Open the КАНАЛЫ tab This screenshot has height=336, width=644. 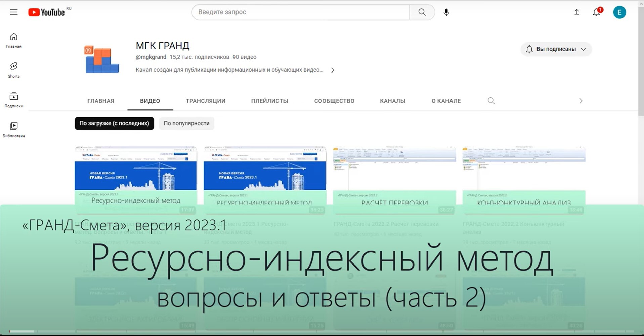pos(392,101)
